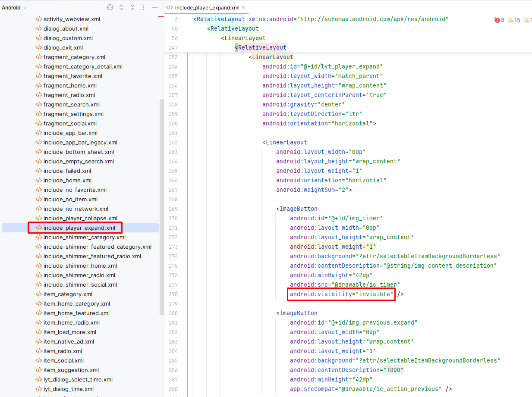The image size is (532, 397).
Task: Click the XML file icon beside dialog_about.xml
Action: click(x=39, y=29)
